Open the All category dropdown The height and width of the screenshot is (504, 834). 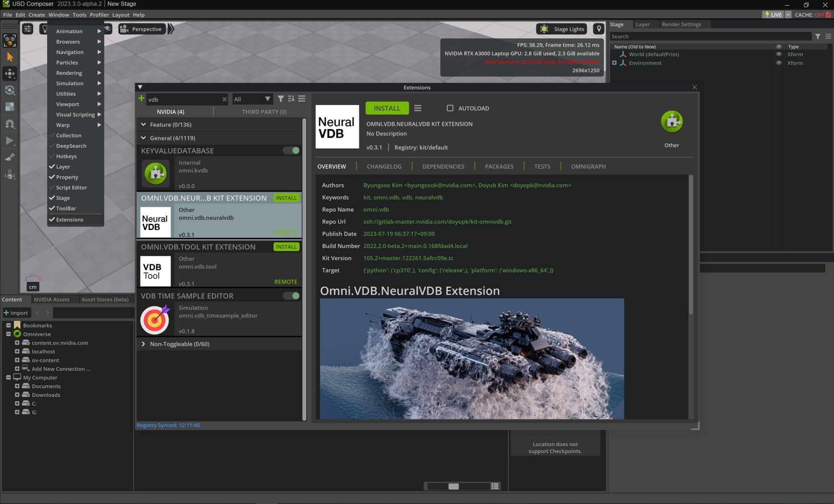(252, 99)
